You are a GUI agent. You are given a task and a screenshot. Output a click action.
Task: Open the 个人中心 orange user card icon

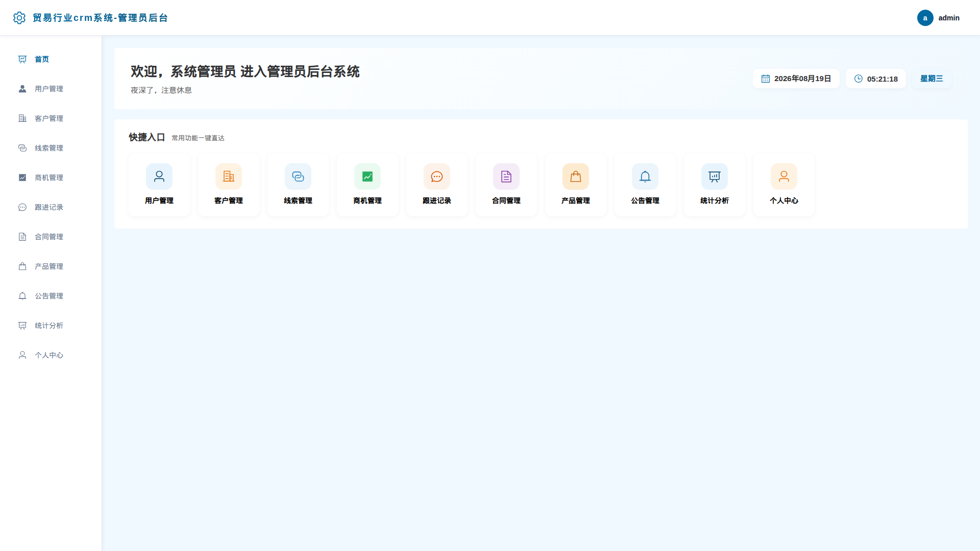click(x=784, y=177)
